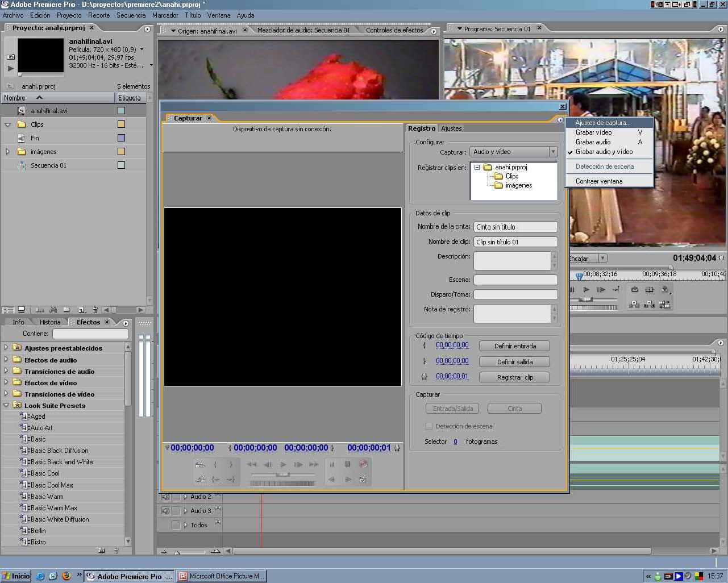
Task: Expand the 'imágenes' folder in Project panel
Action: pyautogui.click(x=7, y=152)
